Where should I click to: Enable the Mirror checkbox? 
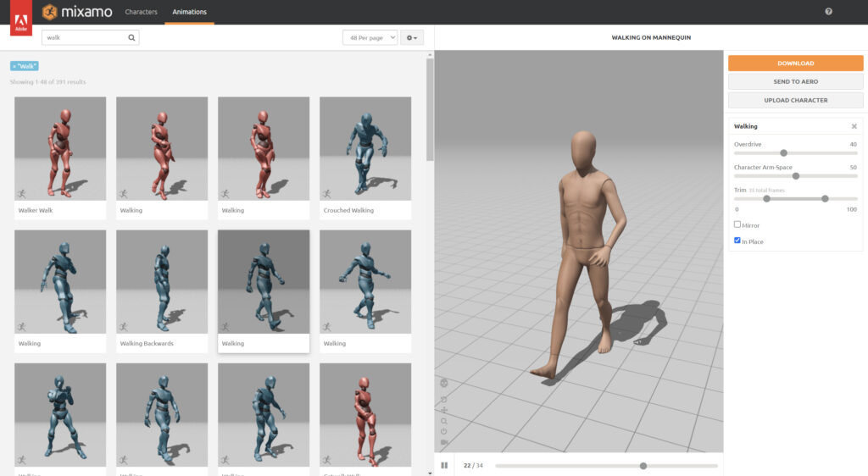tap(737, 224)
